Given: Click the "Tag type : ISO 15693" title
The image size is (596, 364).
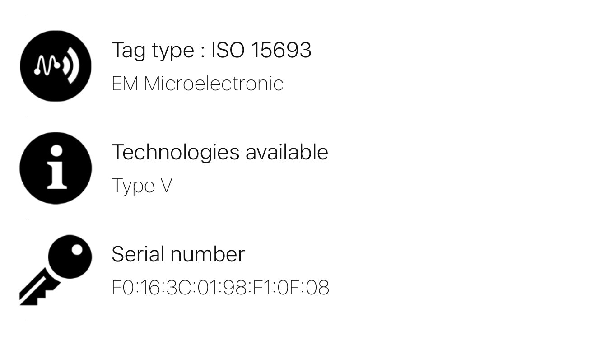Looking at the screenshot, I should click(211, 50).
